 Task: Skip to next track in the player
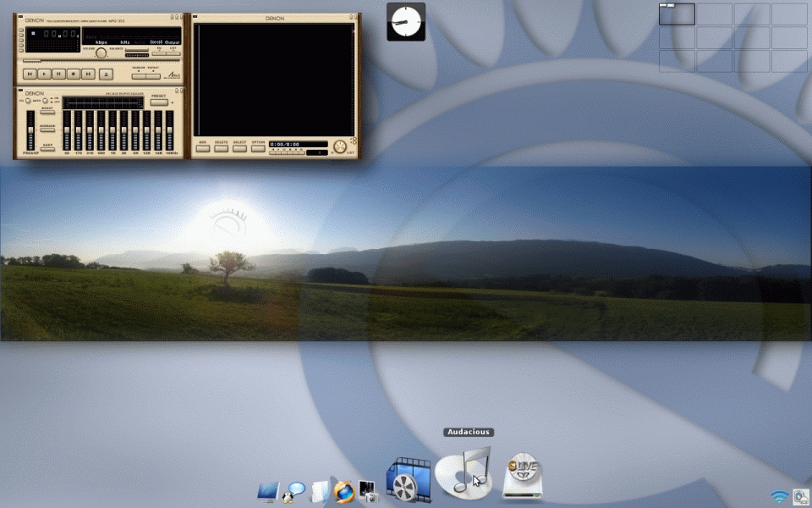tap(88, 75)
